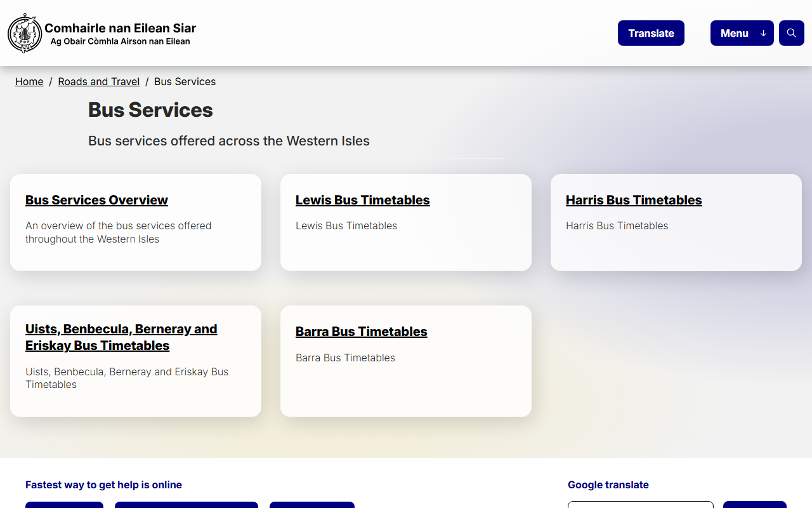The height and width of the screenshot is (508, 812).
Task: Open Harris Bus Timetables link
Action: pos(634,200)
